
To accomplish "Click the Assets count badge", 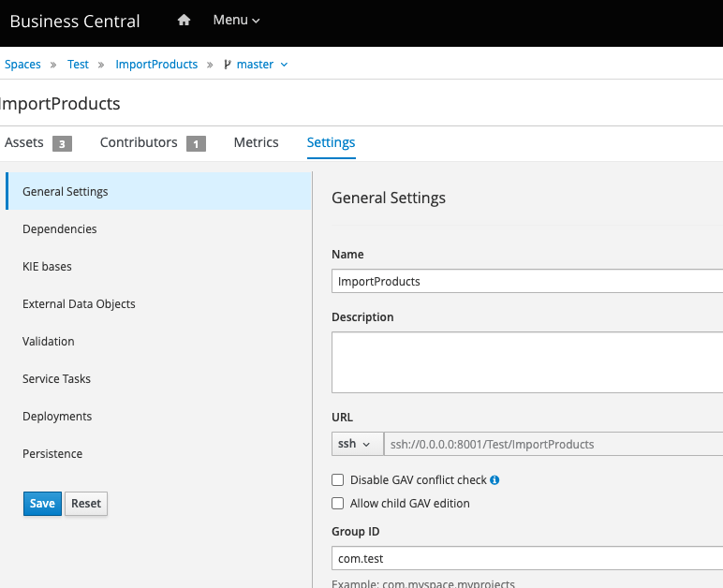I will point(62,143).
